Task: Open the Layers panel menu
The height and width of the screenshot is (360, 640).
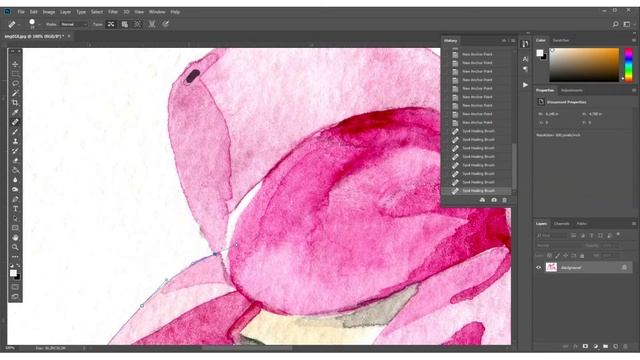Action: coord(633,224)
